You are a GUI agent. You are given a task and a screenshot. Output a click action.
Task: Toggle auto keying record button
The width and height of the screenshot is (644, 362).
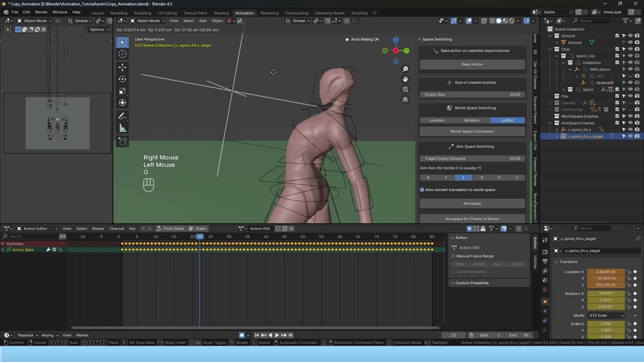pos(242,335)
